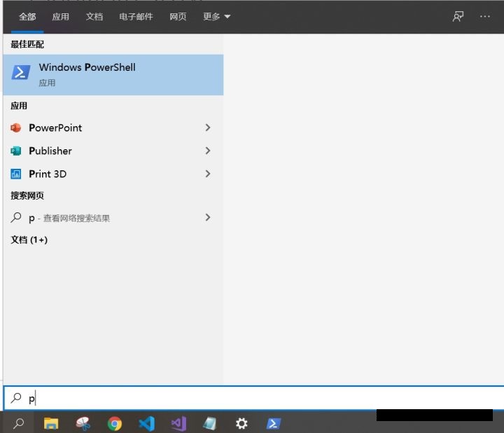
Task: Switch to the 文档 filter tab
Action: click(x=94, y=17)
